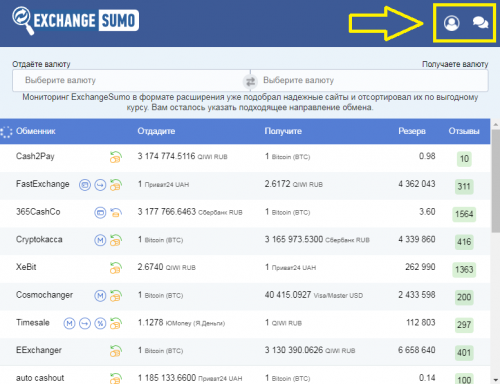Click the arrow icon in FastExchange row
This screenshot has width=500, height=384.
coord(100,184)
